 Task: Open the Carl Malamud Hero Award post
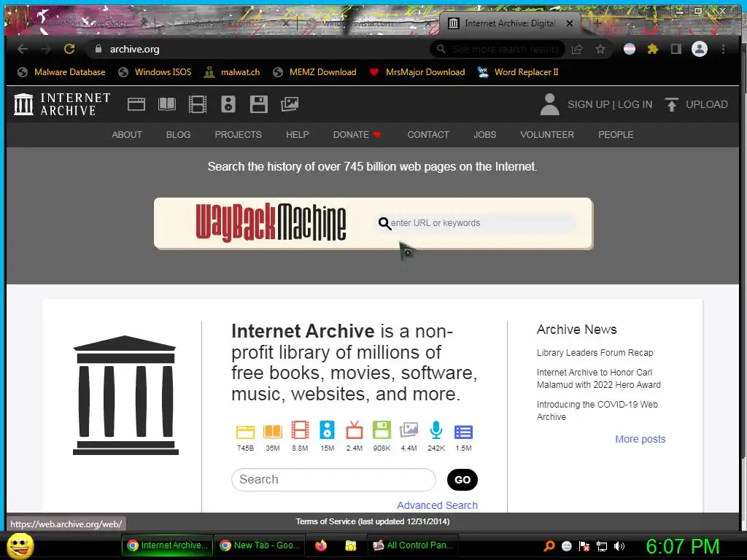pyautogui.click(x=598, y=378)
